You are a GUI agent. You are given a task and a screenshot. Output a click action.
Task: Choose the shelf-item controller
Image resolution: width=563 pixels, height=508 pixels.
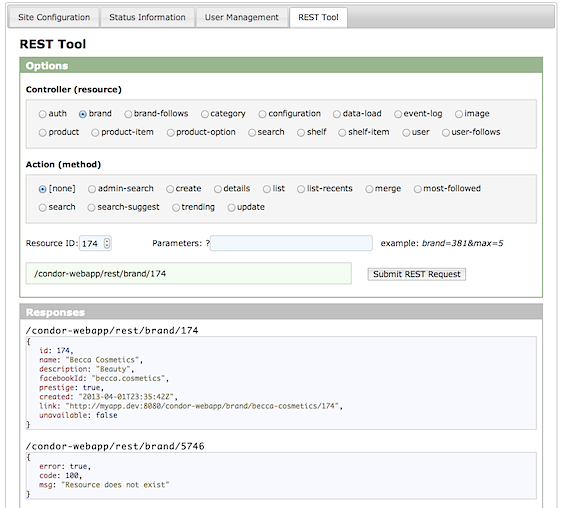342,133
